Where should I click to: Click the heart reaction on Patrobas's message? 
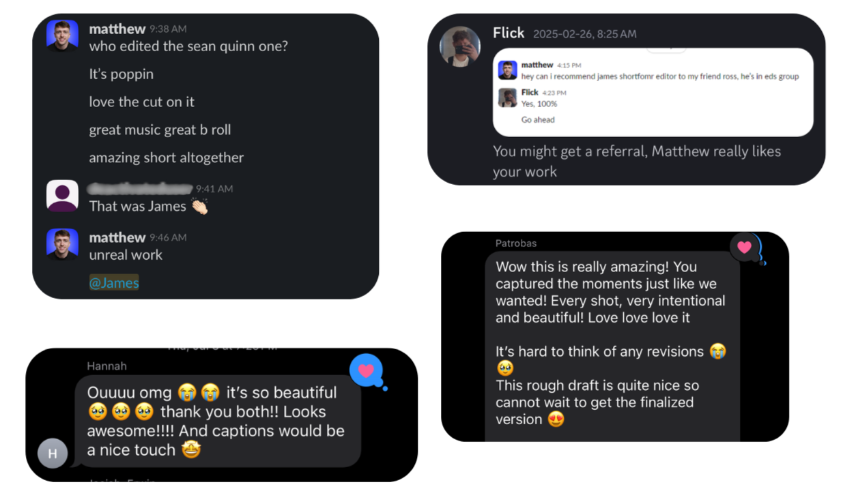tap(745, 247)
